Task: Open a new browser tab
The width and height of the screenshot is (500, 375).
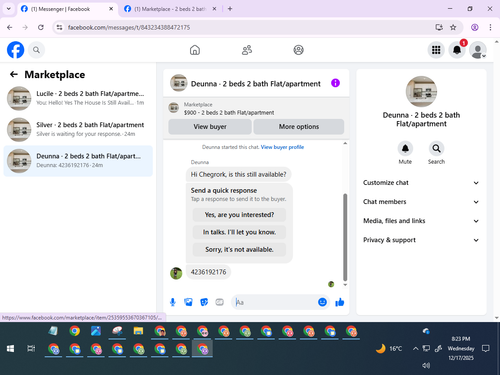Action: coord(230,9)
